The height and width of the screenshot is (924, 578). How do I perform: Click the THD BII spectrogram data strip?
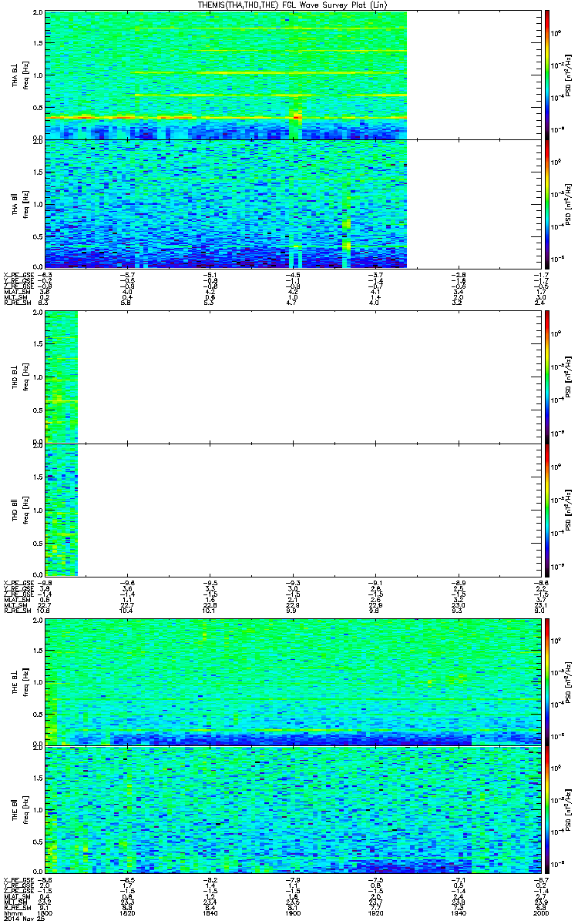pyautogui.click(x=62, y=509)
